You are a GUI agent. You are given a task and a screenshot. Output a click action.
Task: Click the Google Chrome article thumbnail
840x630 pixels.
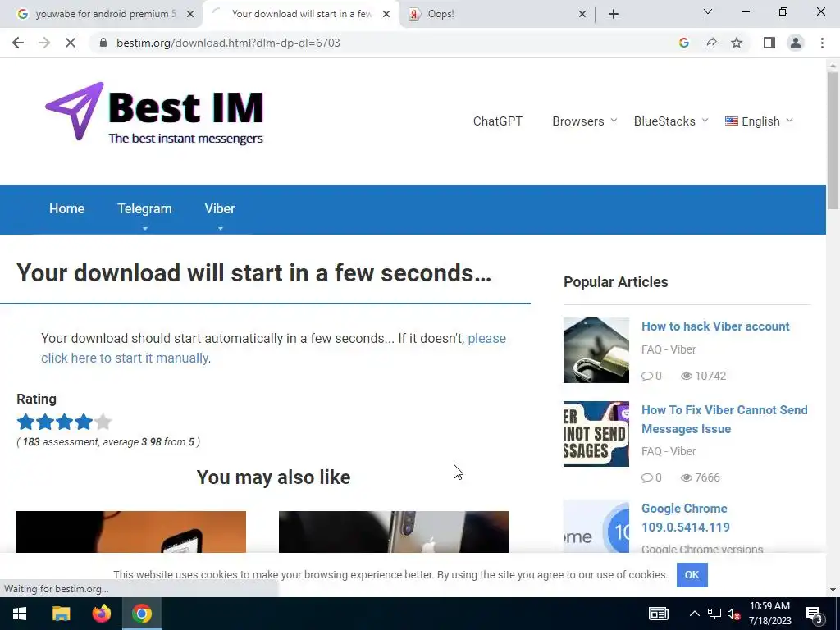[596, 527]
